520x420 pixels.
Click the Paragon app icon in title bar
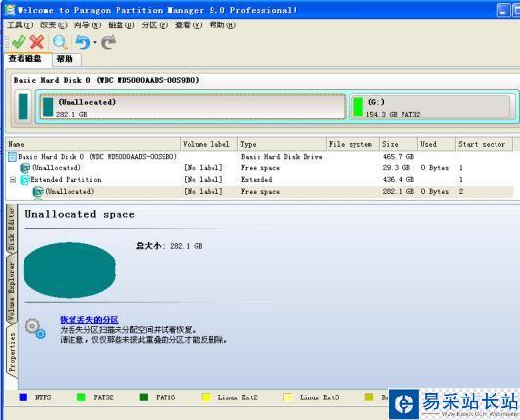coord(9,9)
